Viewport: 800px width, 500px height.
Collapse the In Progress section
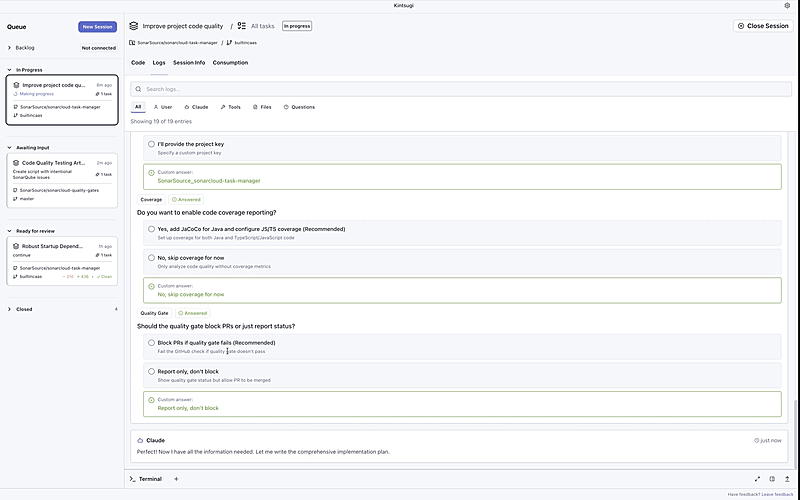tap(9, 70)
